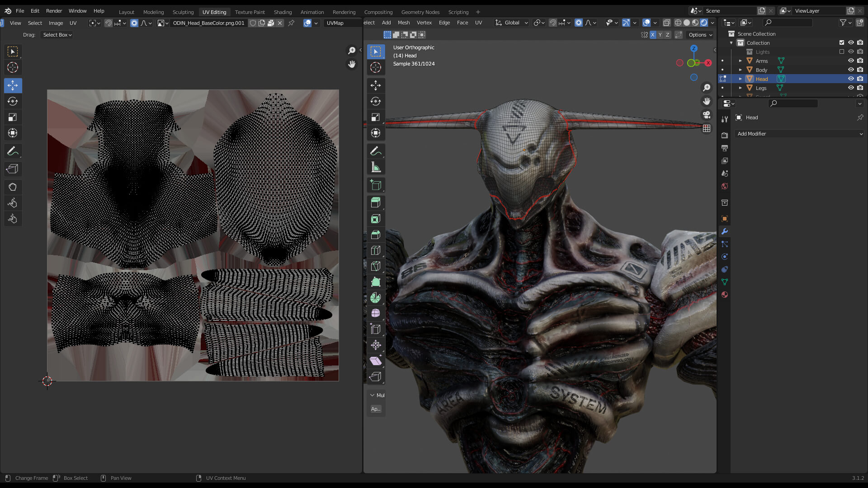Viewport: 868px width, 488px height.
Task: Open the viewport shading options dropdown
Action: [x=713, y=23]
